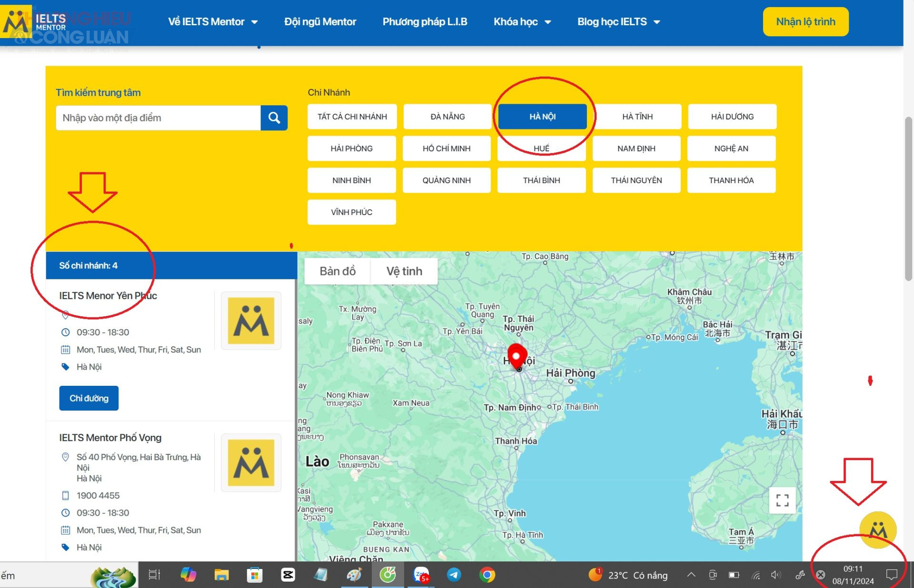Select the HẢI DƯƠNG branch filter
This screenshot has width=914, height=588.
pos(732,117)
